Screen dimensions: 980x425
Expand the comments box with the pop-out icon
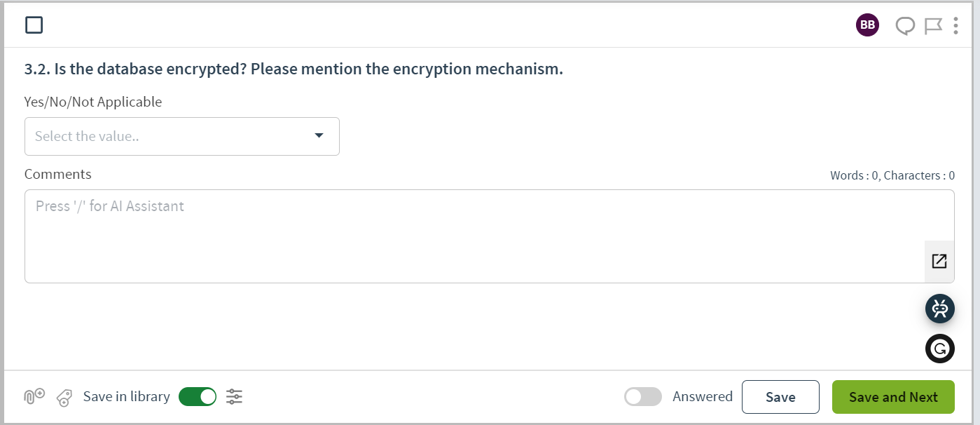939,262
